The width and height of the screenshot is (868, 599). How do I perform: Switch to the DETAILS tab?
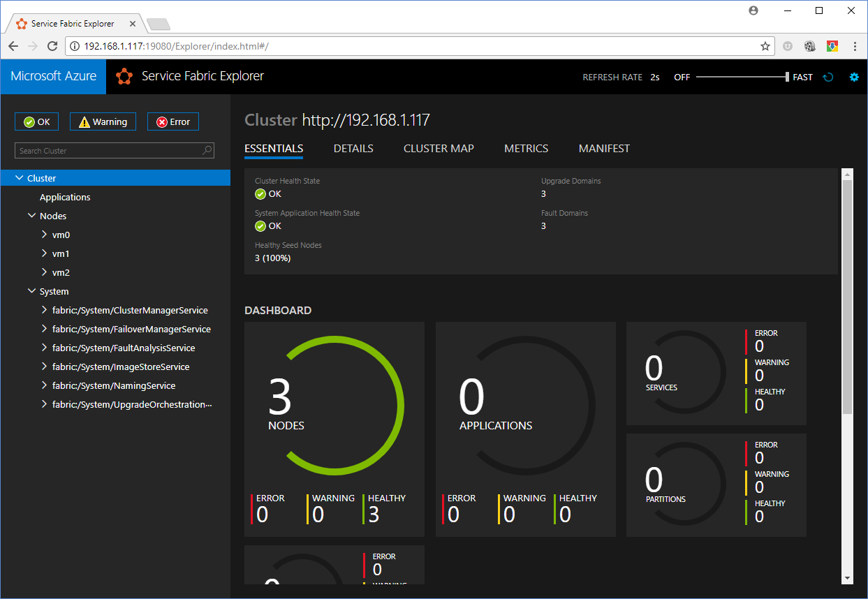click(x=353, y=149)
